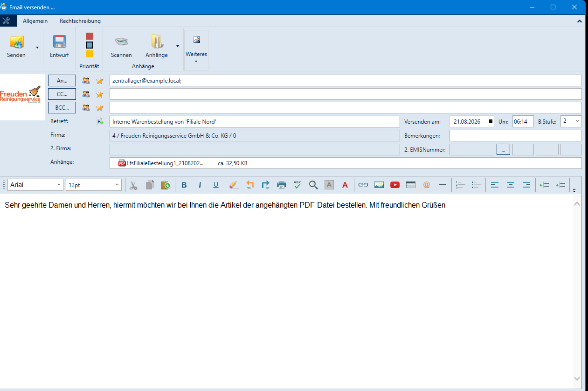Copy text using the copy icon
This screenshot has width=588, height=391.
(x=150, y=185)
